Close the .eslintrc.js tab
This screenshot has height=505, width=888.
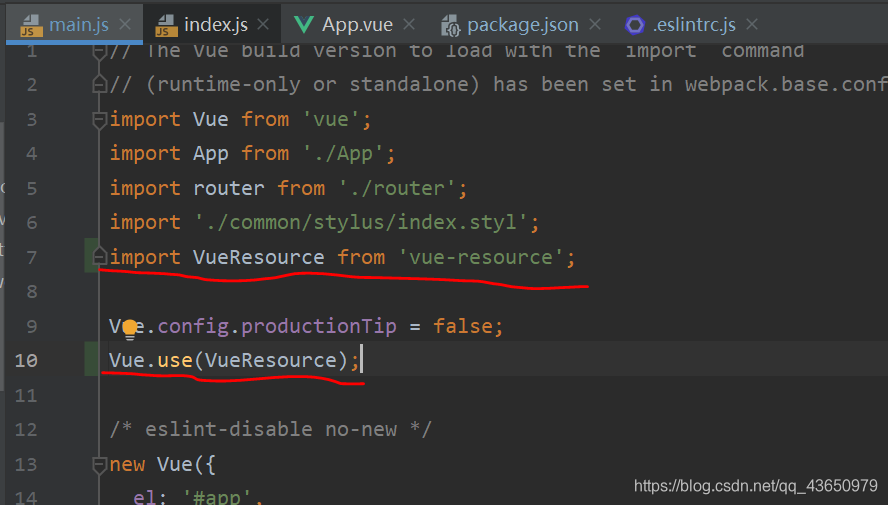(x=752, y=24)
